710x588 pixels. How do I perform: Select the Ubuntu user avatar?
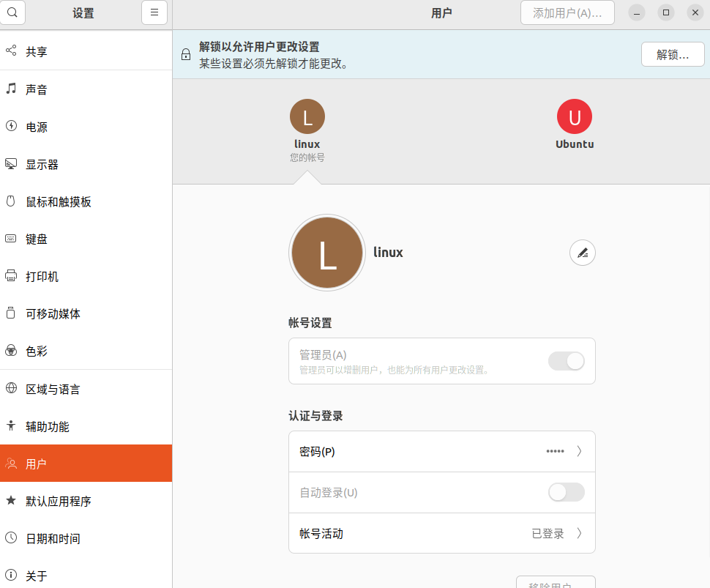pyautogui.click(x=575, y=116)
